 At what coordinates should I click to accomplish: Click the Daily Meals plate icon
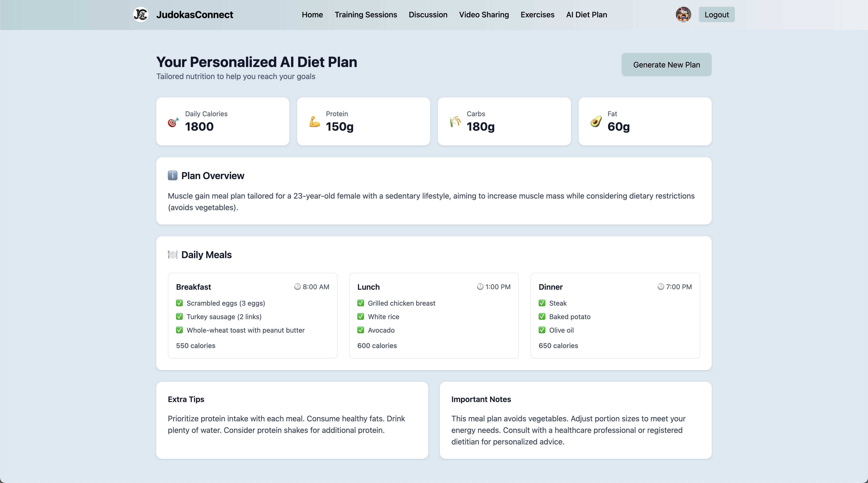pos(173,255)
